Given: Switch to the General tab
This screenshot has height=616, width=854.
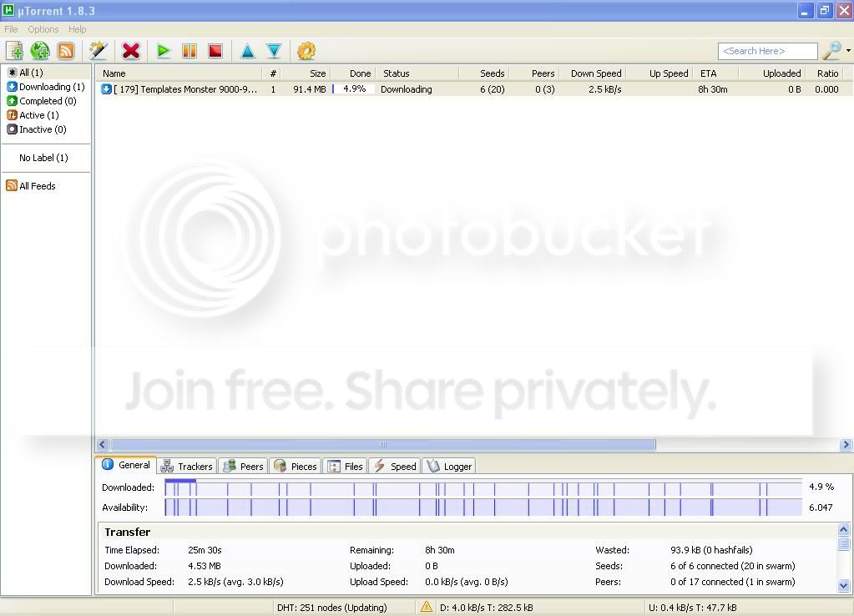Looking at the screenshot, I should (126, 465).
